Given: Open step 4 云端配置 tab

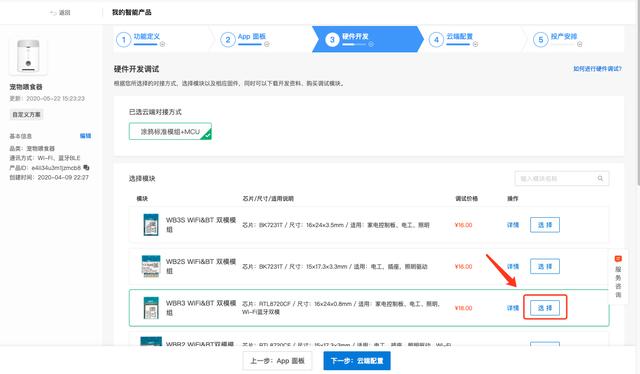Looking at the screenshot, I should click(453, 39).
